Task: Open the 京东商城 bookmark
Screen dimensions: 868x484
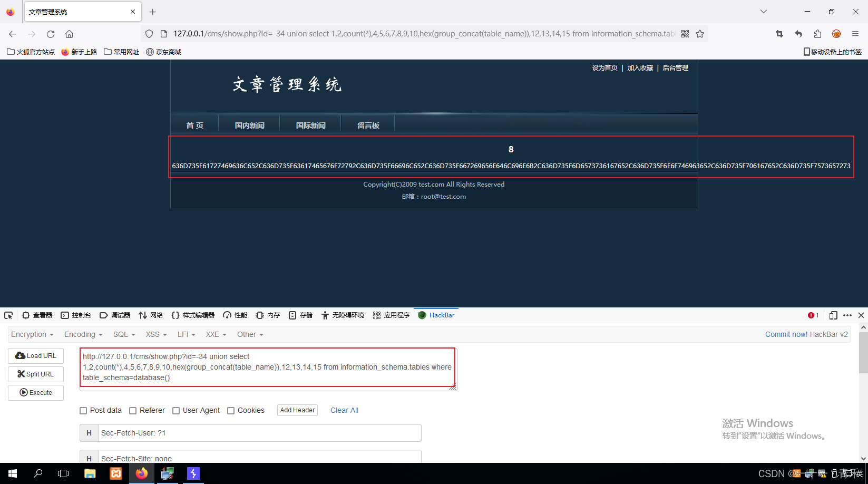Action: (x=163, y=52)
